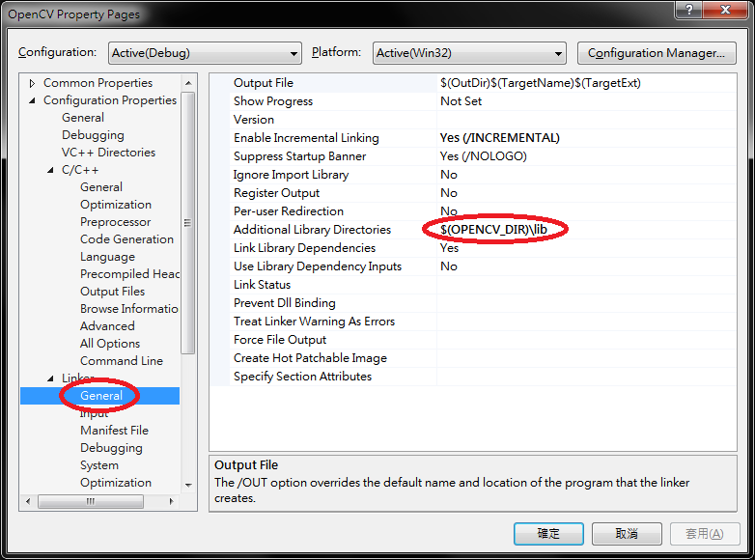Click Enable Incremental Linking value
Screen dimensions: 755x560
(586, 138)
